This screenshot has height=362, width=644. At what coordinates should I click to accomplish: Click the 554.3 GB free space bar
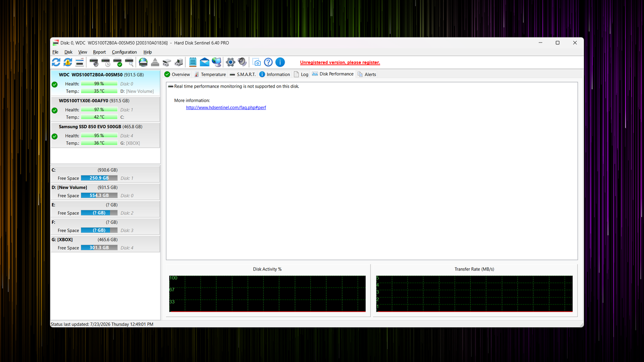tap(99, 195)
